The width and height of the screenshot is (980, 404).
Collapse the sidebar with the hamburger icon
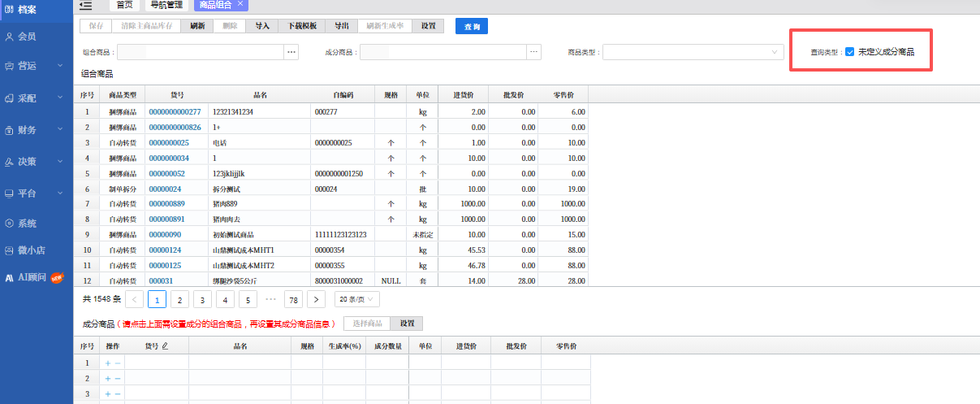(86, 5)
